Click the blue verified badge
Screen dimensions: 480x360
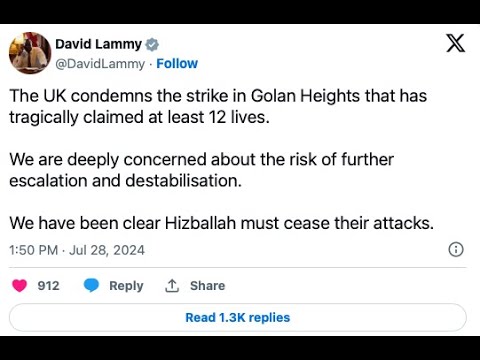pos(152,44)
